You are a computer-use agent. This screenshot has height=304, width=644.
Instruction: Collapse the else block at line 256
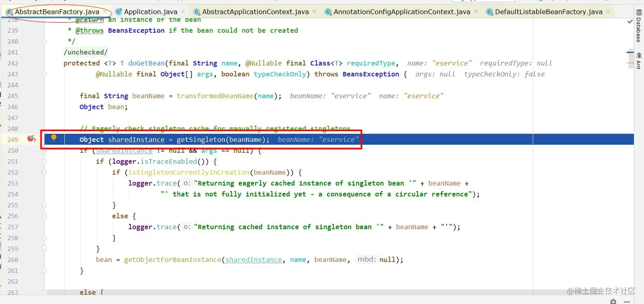coord(44,216)
